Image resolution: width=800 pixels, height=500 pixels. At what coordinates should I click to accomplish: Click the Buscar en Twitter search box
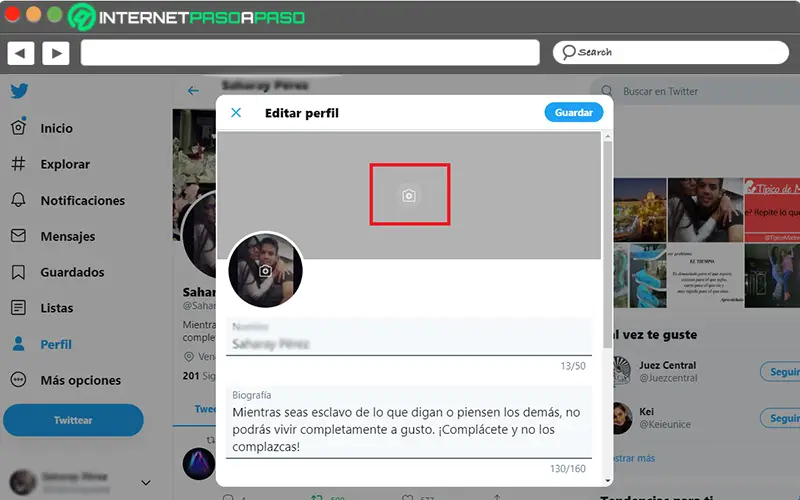click(x=695, y=91)
